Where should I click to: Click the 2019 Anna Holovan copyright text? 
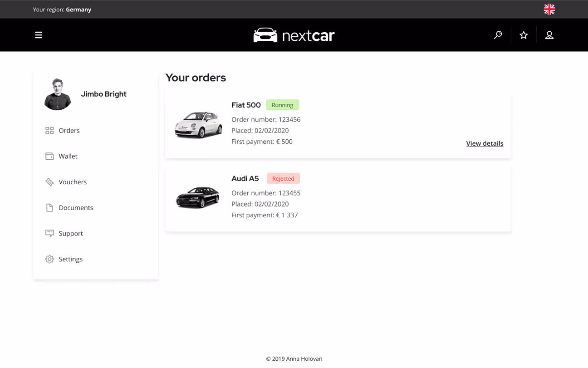(294, 358)
